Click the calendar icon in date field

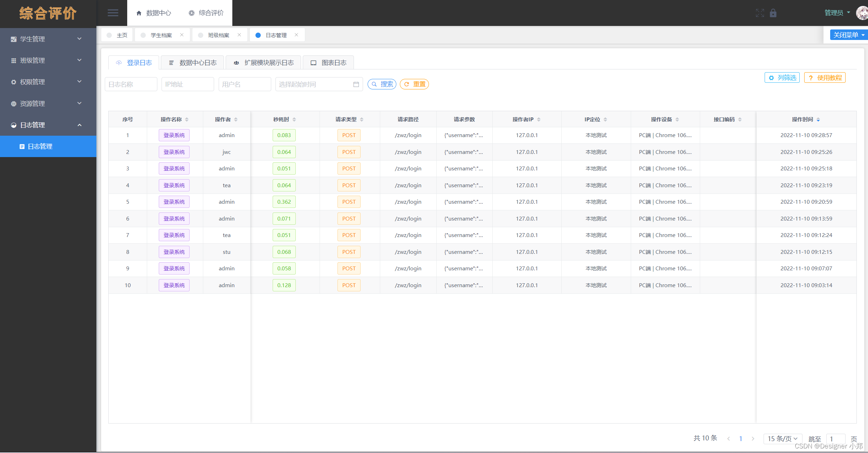point(356,84)
